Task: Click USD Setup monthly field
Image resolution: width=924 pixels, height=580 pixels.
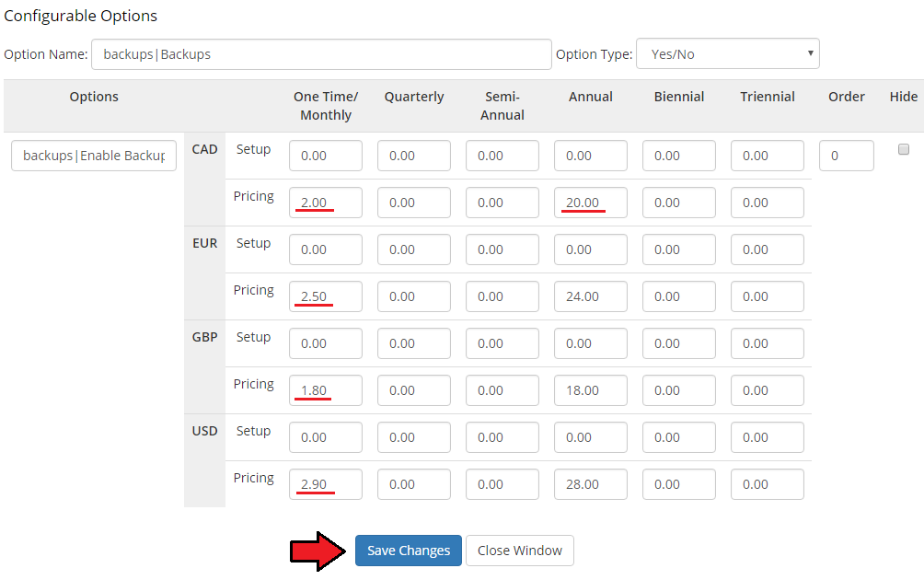Action: [326, 437]
